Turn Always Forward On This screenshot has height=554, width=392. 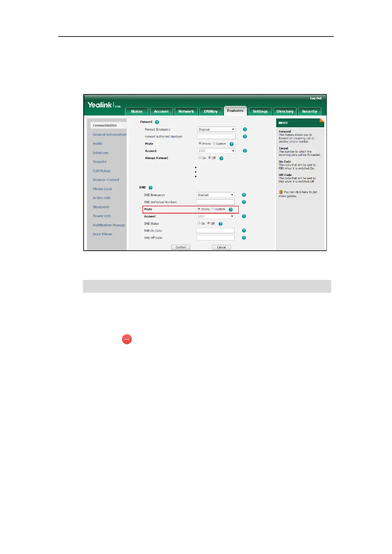200,158
